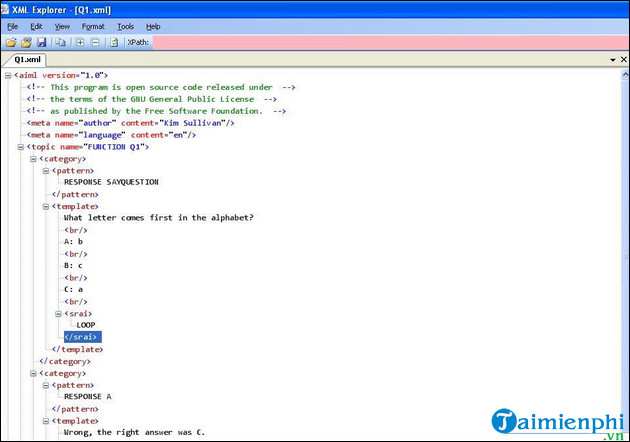Click the highlighted </srai> closing tag
Image resolution: width=630 pixels, height=442 pixels.
coord(83,337)
